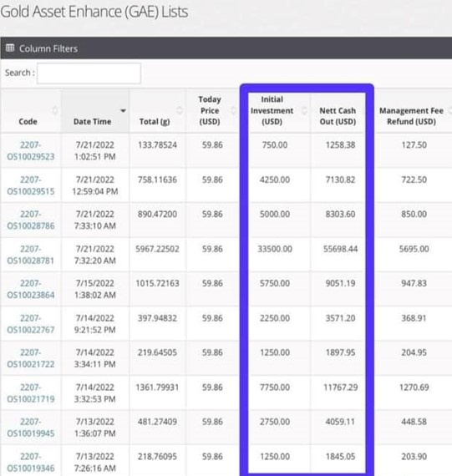Click the Nett Cash Out column header

[x=338, y=116]
